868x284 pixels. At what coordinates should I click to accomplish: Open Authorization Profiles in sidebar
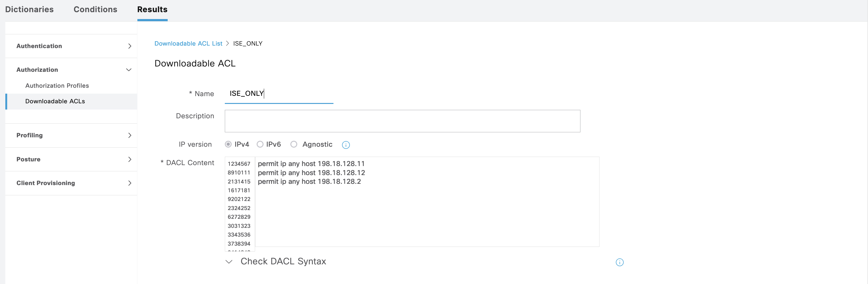pos(57,86)
